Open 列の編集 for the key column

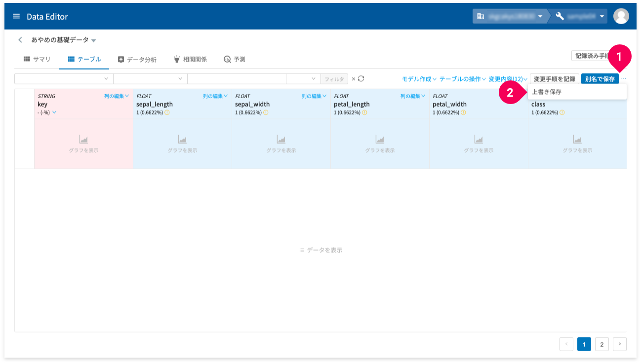coord(117,96)
